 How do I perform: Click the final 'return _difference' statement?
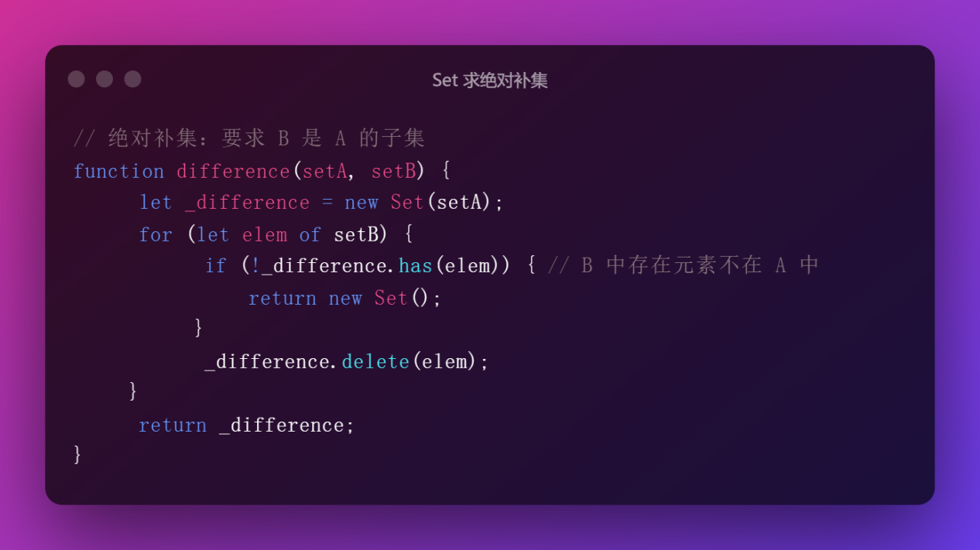click(246, 425)
